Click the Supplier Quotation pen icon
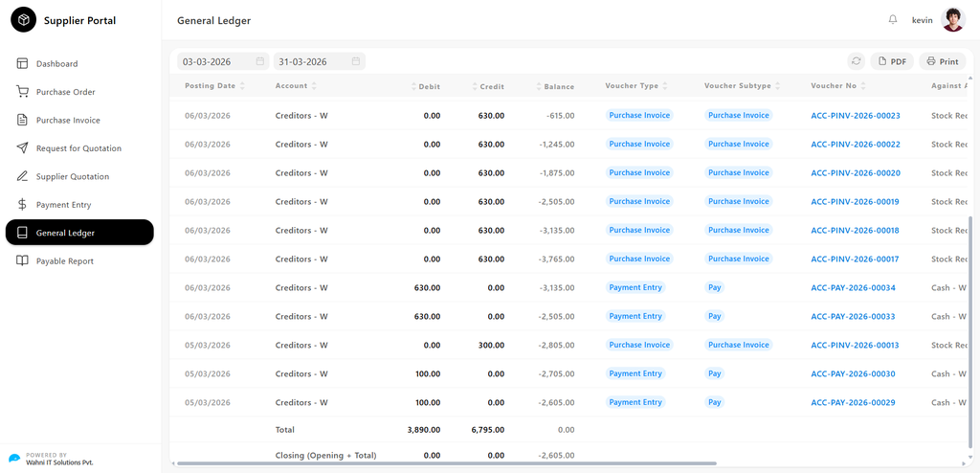The width and height of the screenshot is (980, 473). 23,176
